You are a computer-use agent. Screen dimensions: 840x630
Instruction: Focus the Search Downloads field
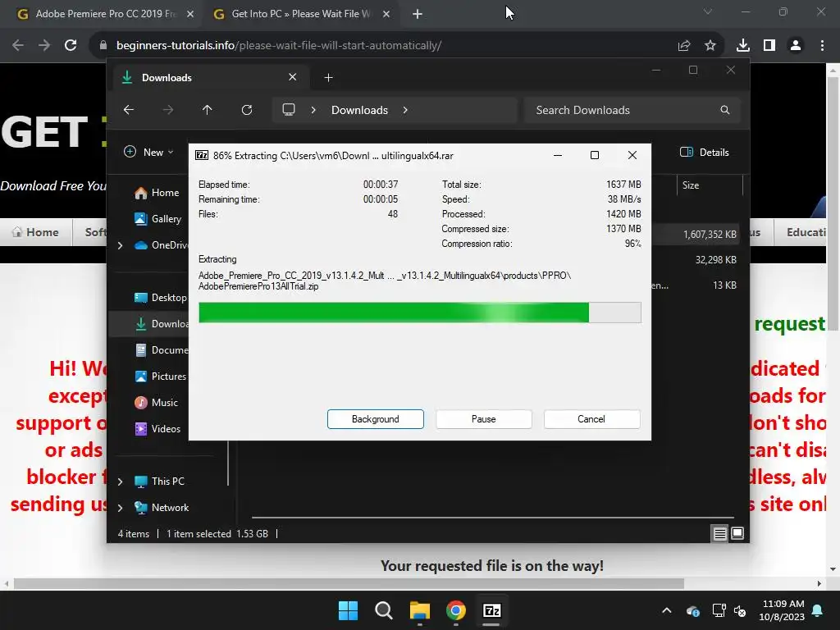(632, 110)
